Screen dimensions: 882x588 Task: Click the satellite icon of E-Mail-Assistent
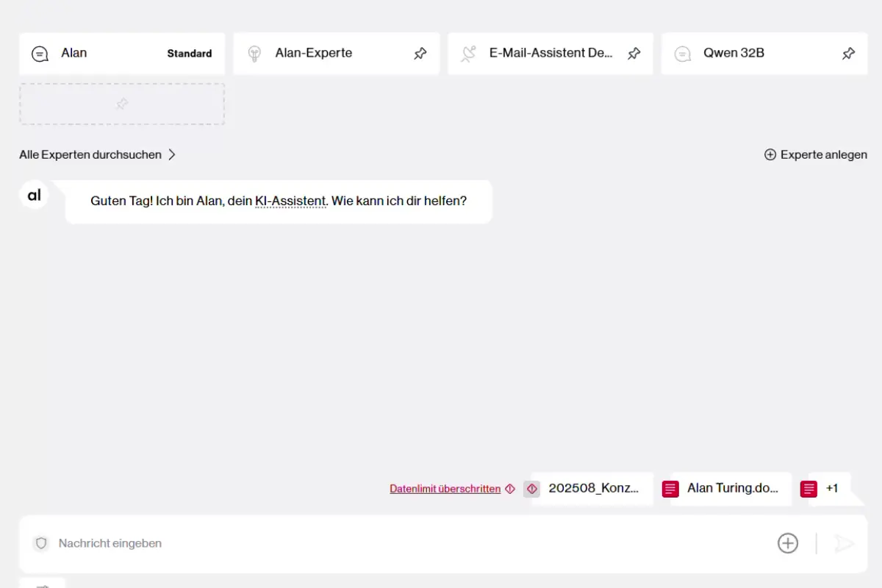coord(468,54)
